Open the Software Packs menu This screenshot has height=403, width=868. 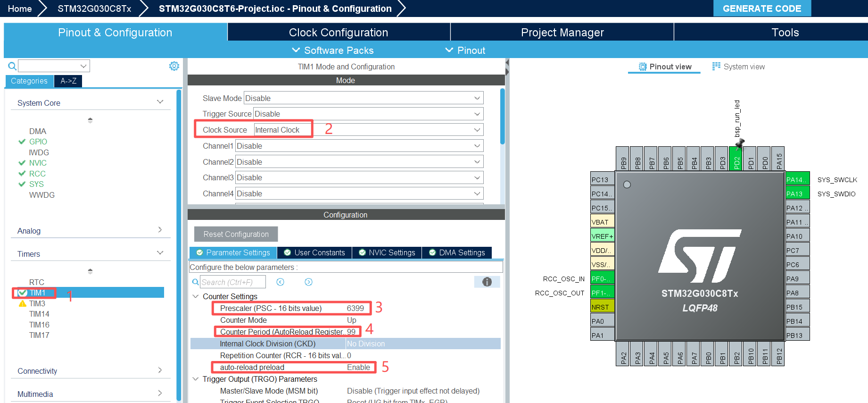pos(333,50)
